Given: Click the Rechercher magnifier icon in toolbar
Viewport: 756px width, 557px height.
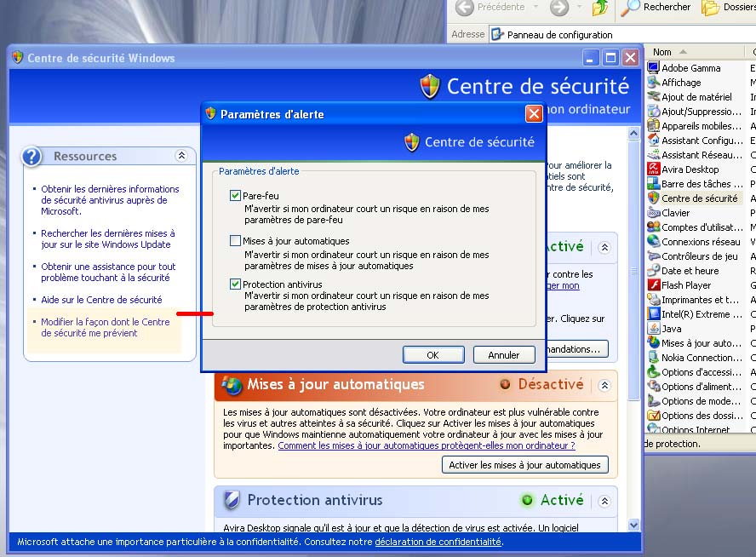Looking at the screenshot, I should tap(630, 8).
